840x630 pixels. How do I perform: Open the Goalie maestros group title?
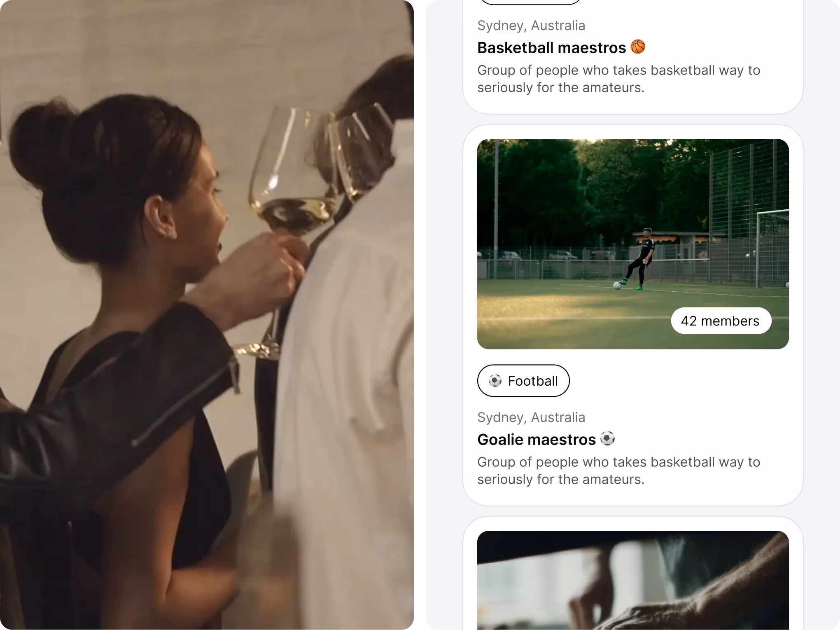pyautogui.click(x=537, y=440)
